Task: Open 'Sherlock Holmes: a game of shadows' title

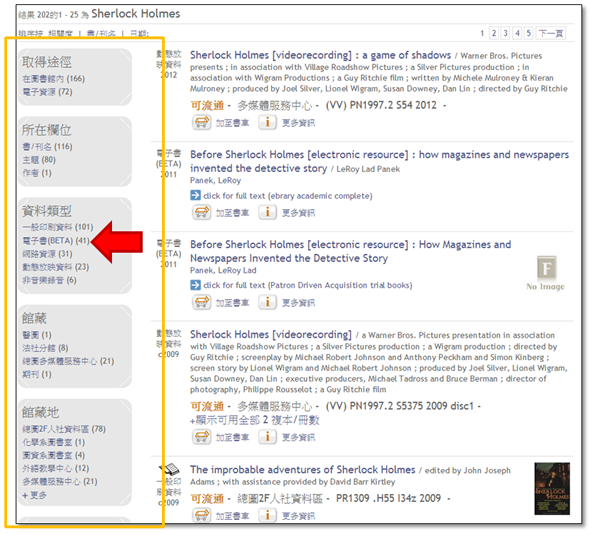Action: pos(320,55)
